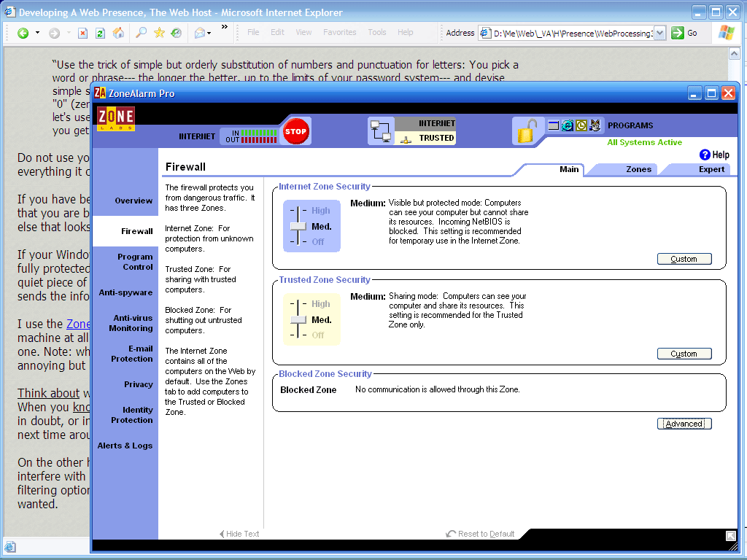Open the Address bar dropdown
This screenshot has width=747, height=560.
(659, 33)
